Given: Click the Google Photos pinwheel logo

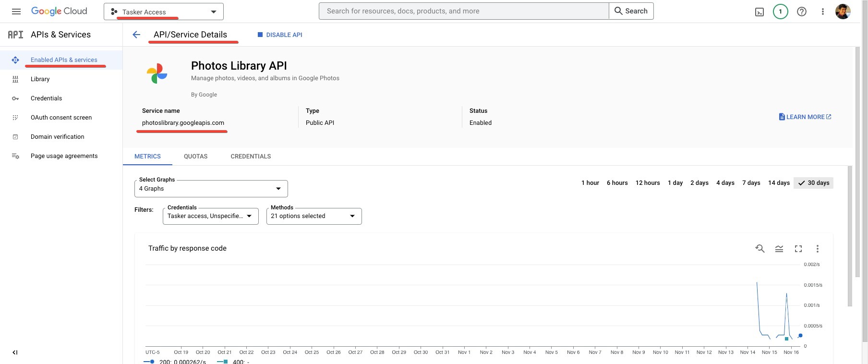Looking at the screenshot, I should pyautogui.click(x=157, y=73).
